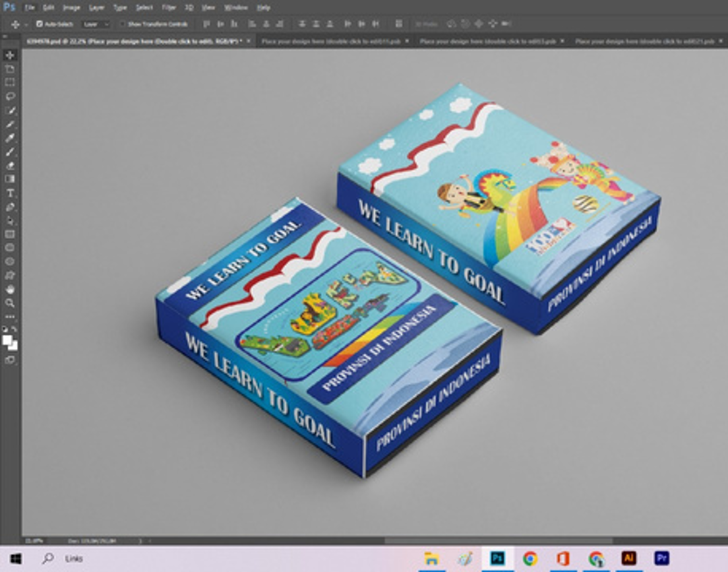Open the Image menu
728x572 pixels.
point(71,7)
